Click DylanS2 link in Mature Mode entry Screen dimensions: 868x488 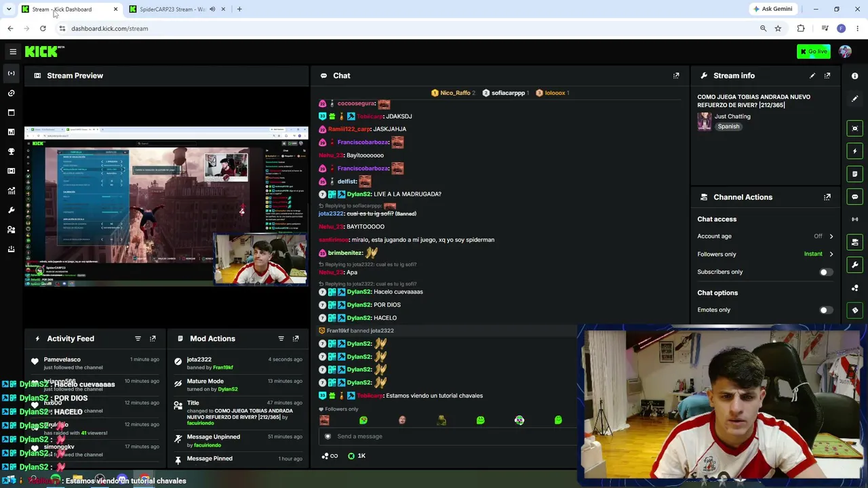click(x=228, y=390)
